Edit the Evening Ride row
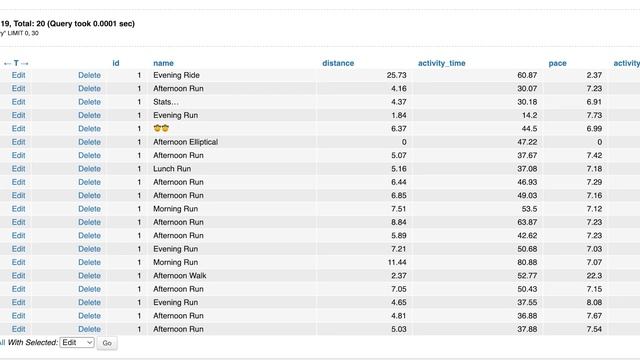 tap(18, 75)
